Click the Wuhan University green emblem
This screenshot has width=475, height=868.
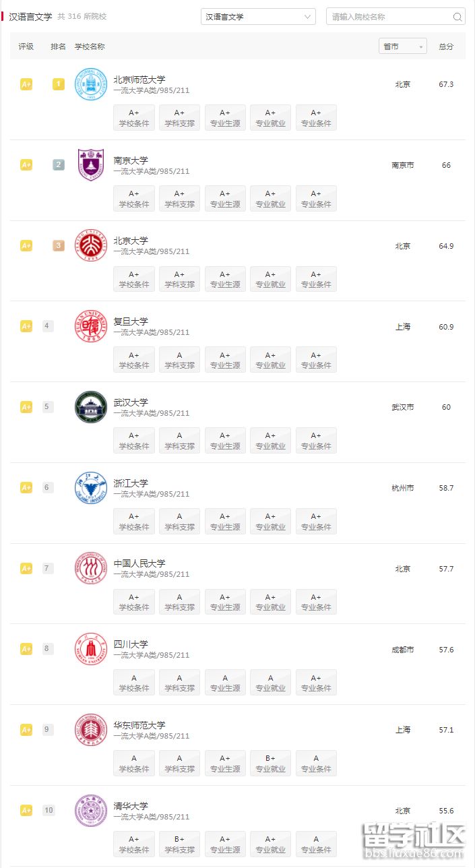point(90,407)
